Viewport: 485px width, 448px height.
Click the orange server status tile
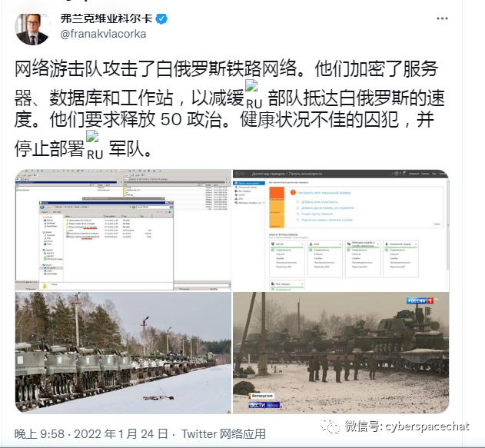(277, 207)
